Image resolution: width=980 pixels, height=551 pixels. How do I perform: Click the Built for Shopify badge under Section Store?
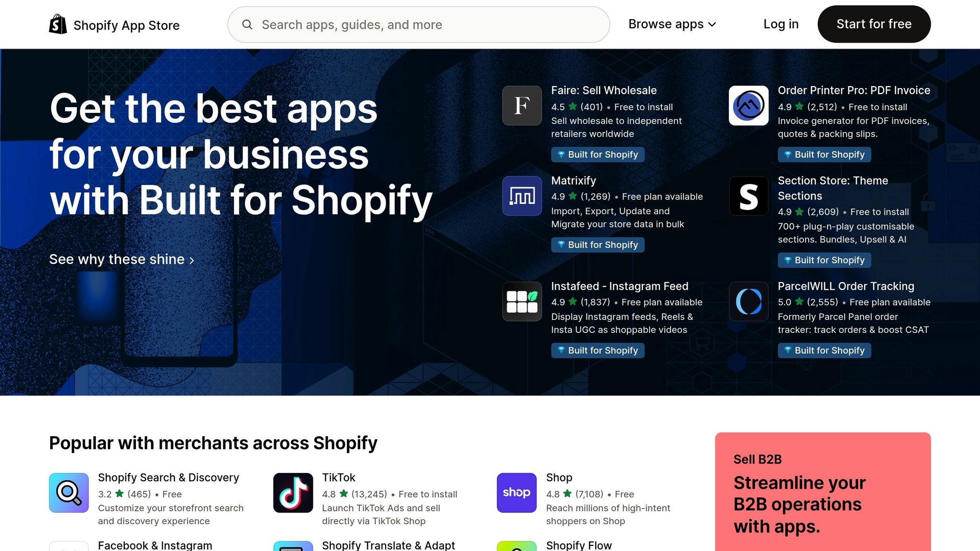tap(824, 260)
